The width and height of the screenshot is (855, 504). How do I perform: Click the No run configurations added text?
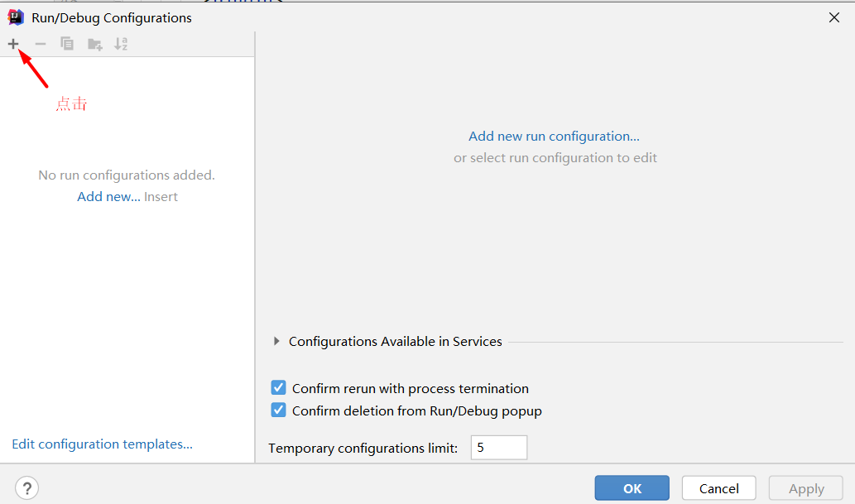pyautogui.click(x=127, y=175)
